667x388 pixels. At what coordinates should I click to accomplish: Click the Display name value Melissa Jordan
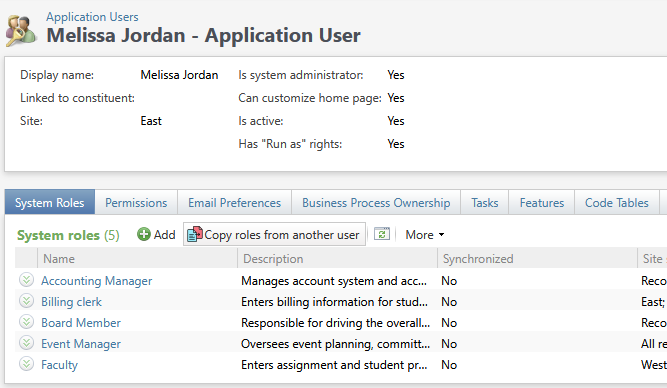point(179,75)
